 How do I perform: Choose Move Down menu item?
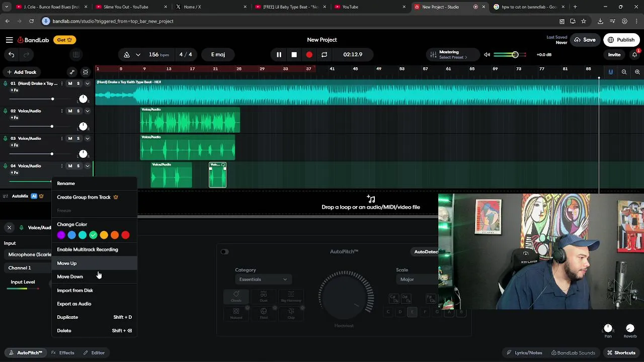tap(94, 277)
